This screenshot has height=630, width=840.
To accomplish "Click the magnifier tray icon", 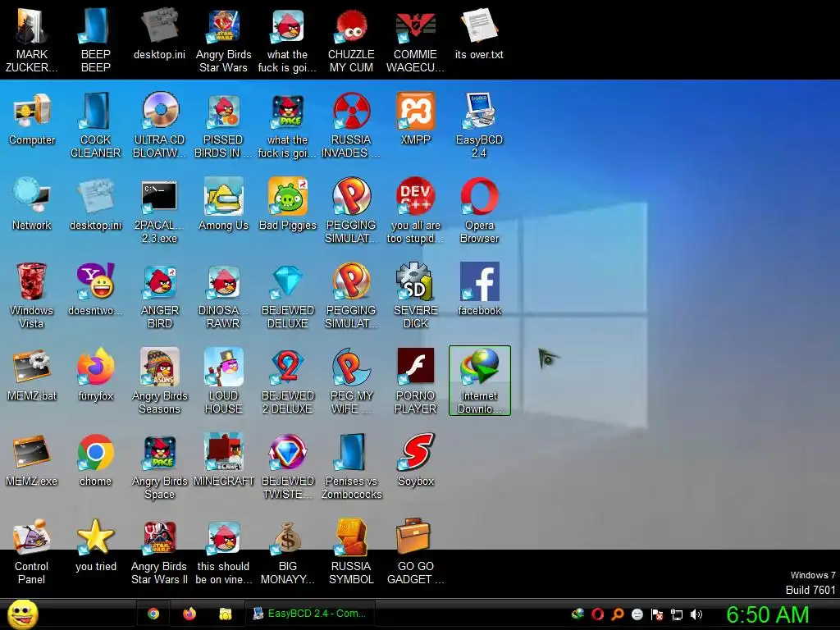I will click(x=617, y=614).
